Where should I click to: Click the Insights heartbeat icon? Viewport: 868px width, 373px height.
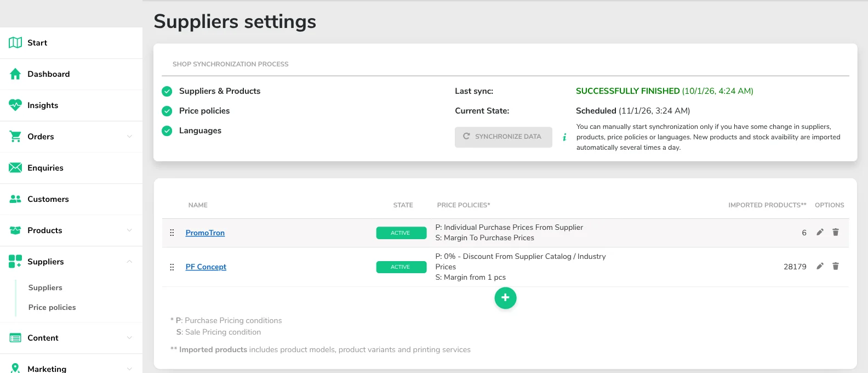pos(15,105)
